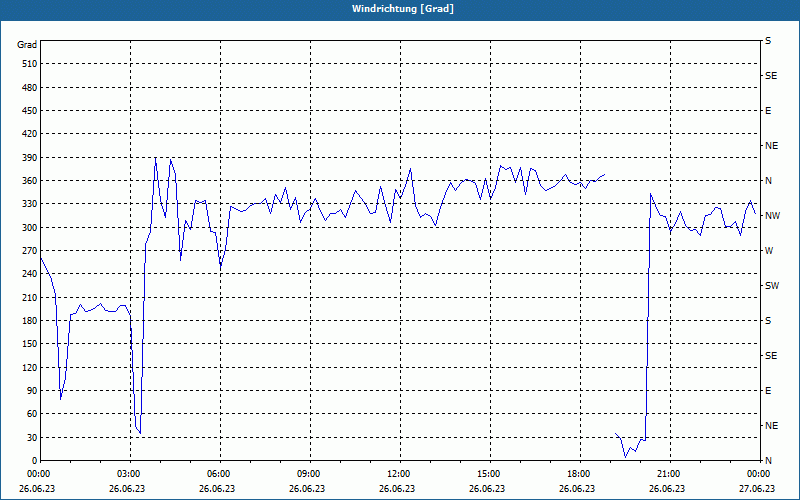Click the 15:00 time axis label
Image resolution: width=800 pixels, height=500 pixels.
pyautogui.click(x=487, y=474)
